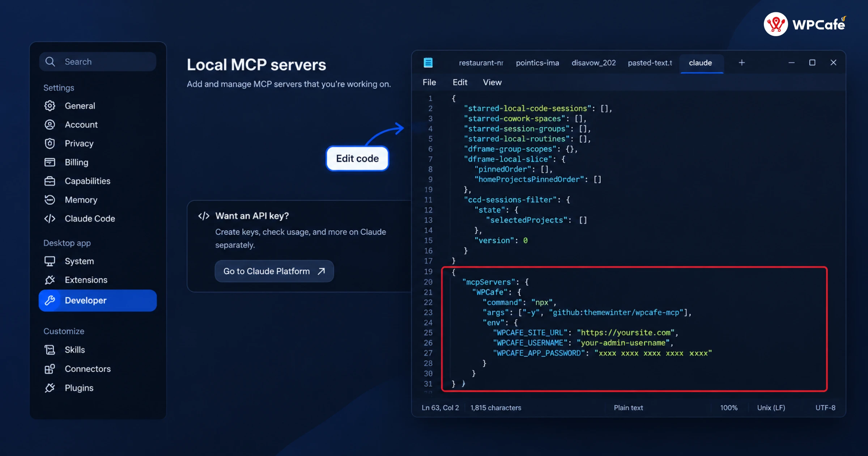
Task: Focus the Search input field
Action: 98,62
